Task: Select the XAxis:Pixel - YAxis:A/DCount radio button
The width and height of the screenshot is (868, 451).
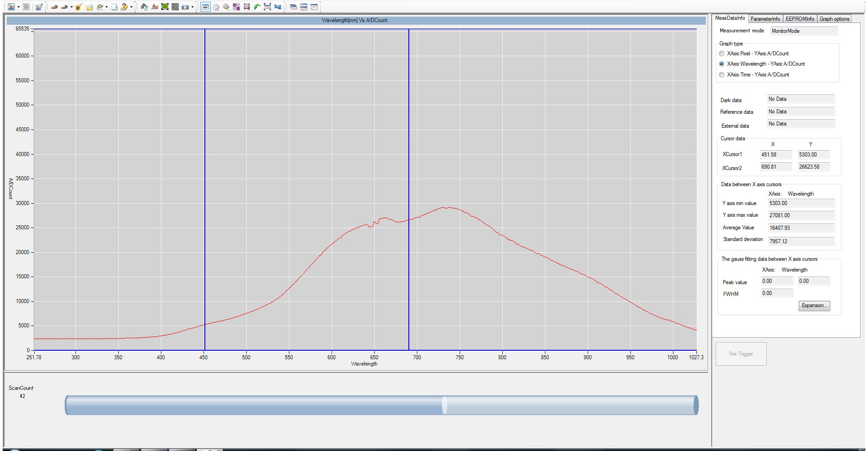Action: pyautogui.click(x=722, y=54)
